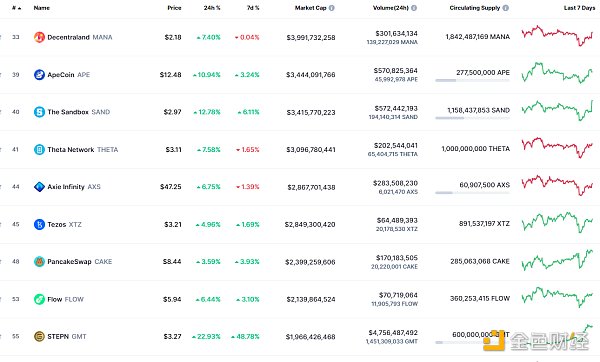This screenshot has height=362, width=600.
Task: Open The Sandbox coin logo
Action: coord(39,112)
